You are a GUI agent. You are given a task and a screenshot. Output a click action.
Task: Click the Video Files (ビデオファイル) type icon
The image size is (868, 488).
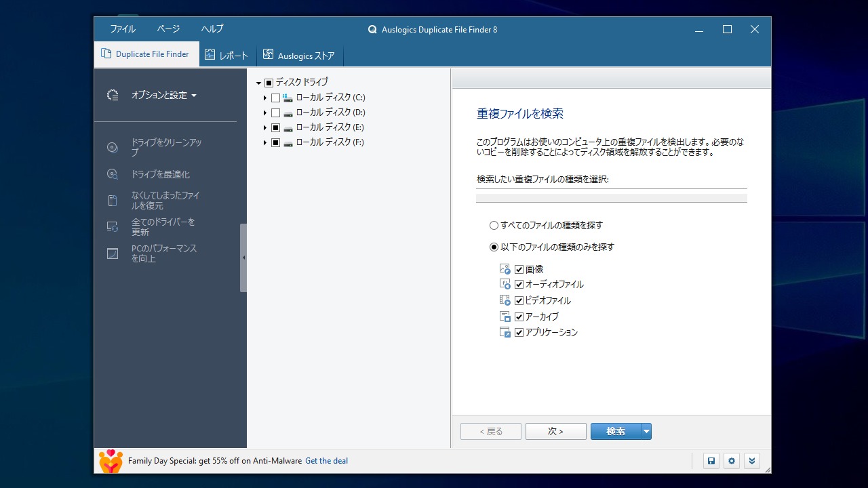pos(505,300)
